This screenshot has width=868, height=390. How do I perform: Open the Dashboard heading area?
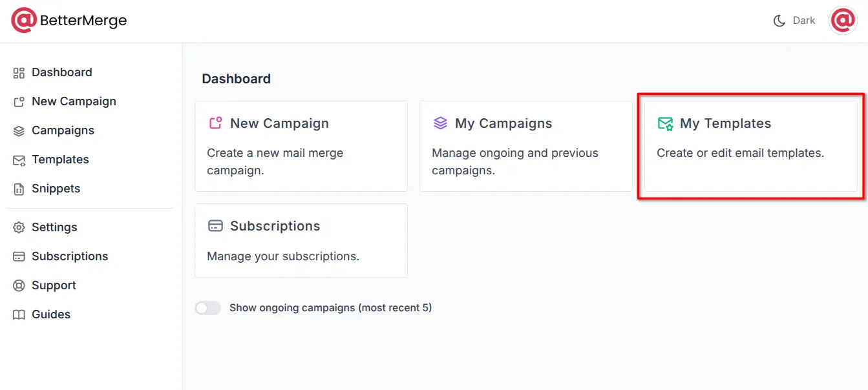coord(236,78)
